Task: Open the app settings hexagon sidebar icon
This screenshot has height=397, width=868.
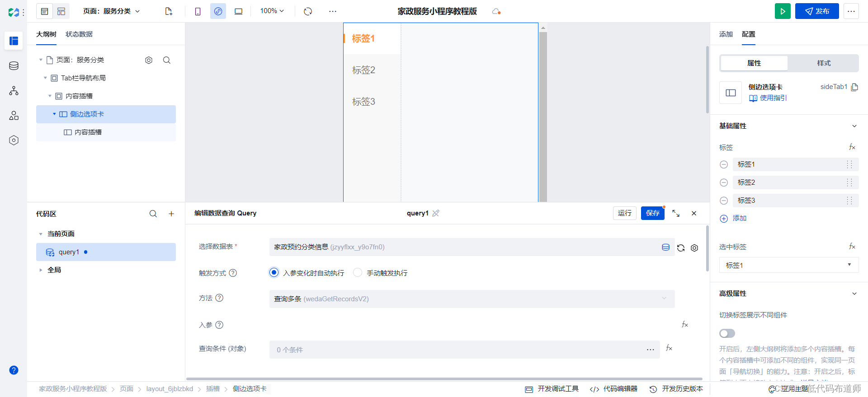Action: point(14,140)
